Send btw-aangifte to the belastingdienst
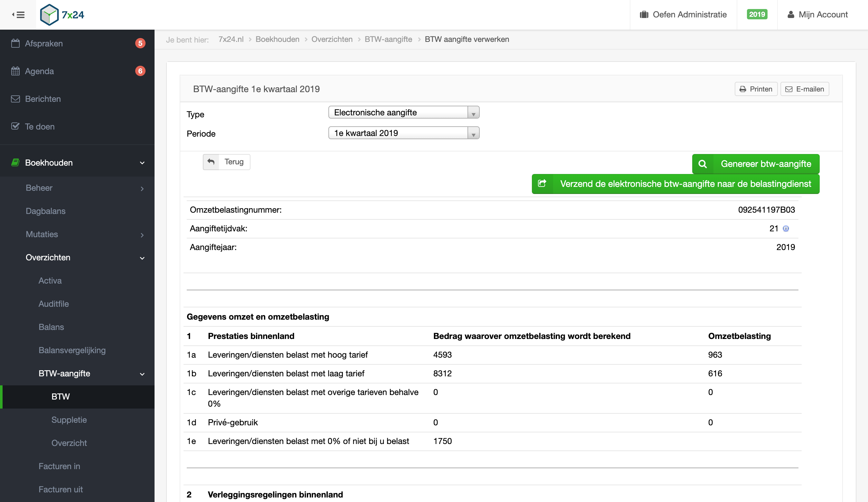The height and width of the screenshot is (502, 868). pos(675,184)
